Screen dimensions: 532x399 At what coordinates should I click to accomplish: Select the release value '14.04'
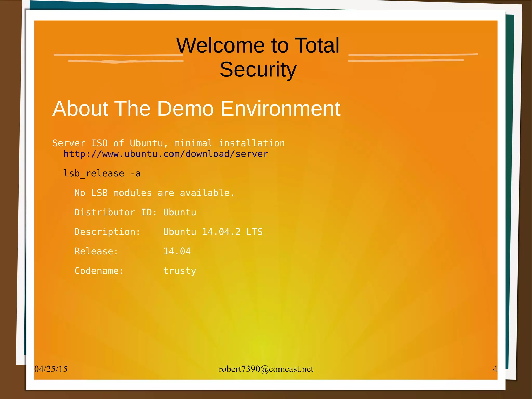177,251
